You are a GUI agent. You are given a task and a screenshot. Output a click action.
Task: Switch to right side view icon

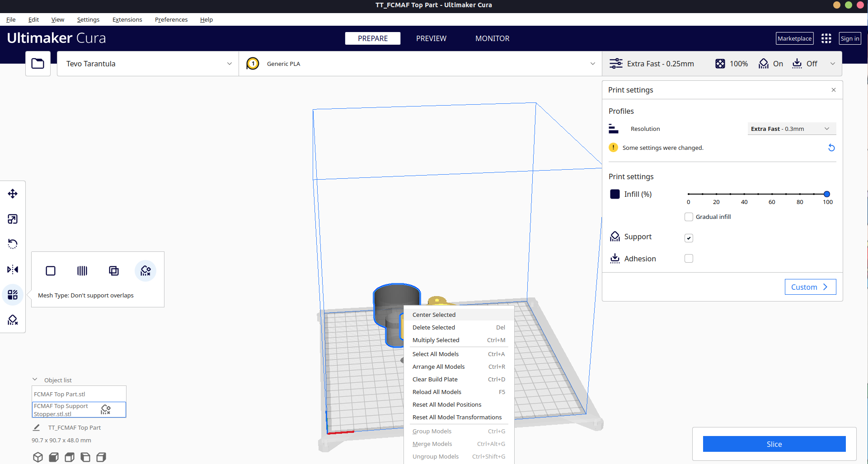click(101, 457)
